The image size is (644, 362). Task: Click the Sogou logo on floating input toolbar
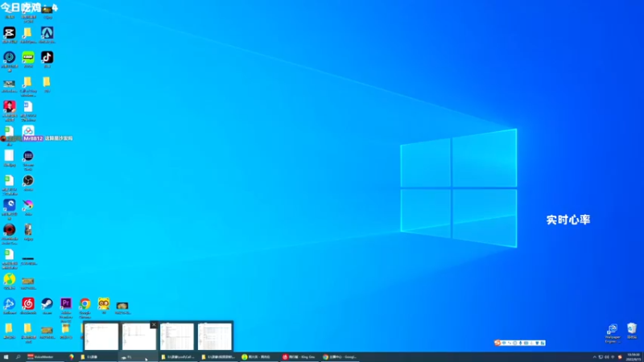point(497,343)
